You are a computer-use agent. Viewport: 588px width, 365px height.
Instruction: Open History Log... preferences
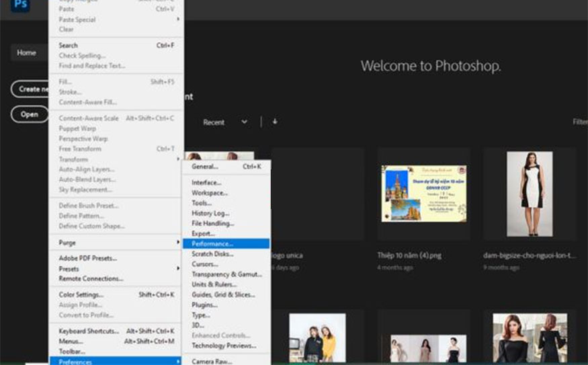(x=226, y=213)
